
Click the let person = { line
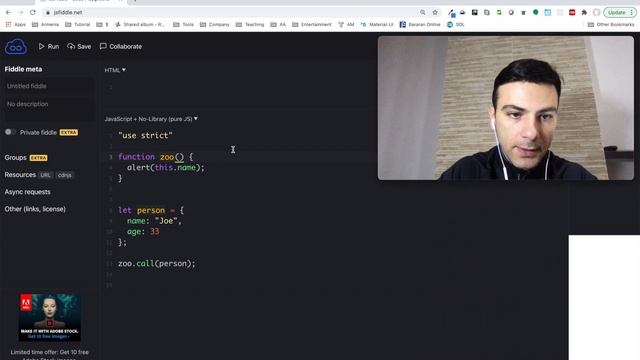(x=151, y=211)
